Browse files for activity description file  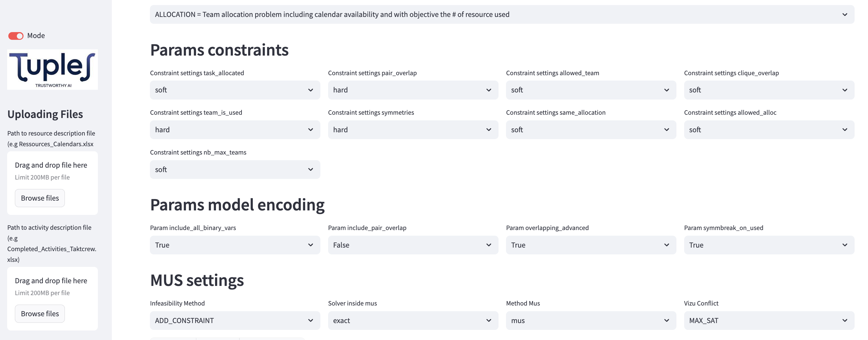click(x=40, y=314)
